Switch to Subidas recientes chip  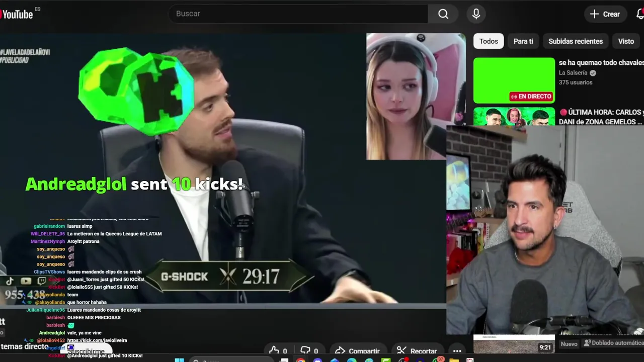coord(576,41)
